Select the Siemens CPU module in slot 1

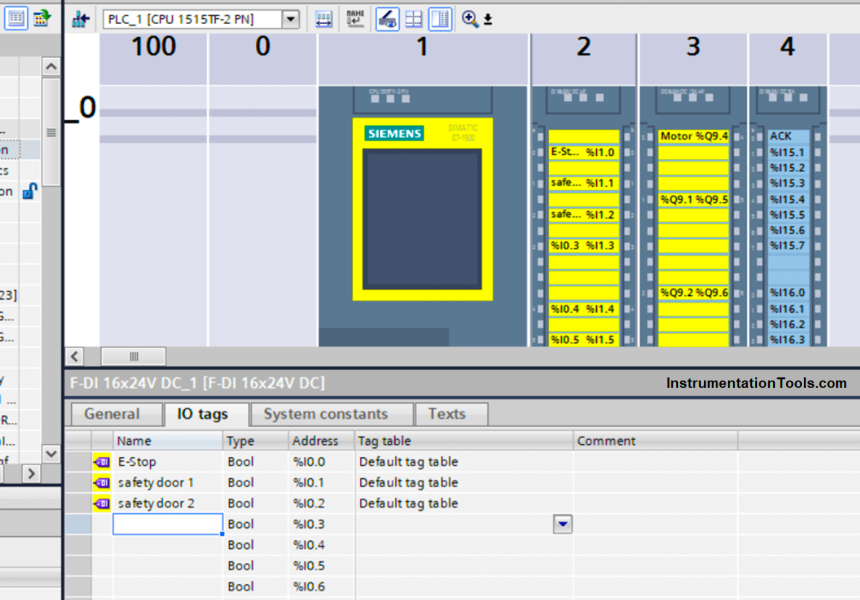tap(422, 216)
